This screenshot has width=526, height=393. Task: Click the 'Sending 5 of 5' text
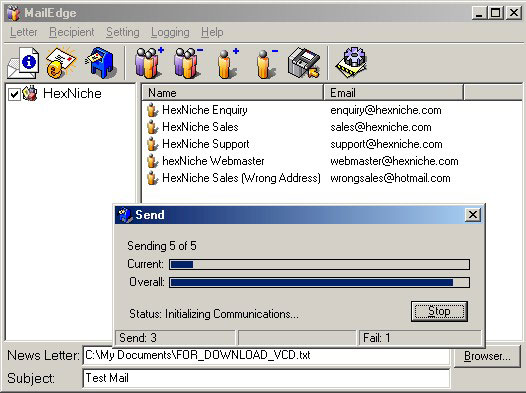(162, 246)
